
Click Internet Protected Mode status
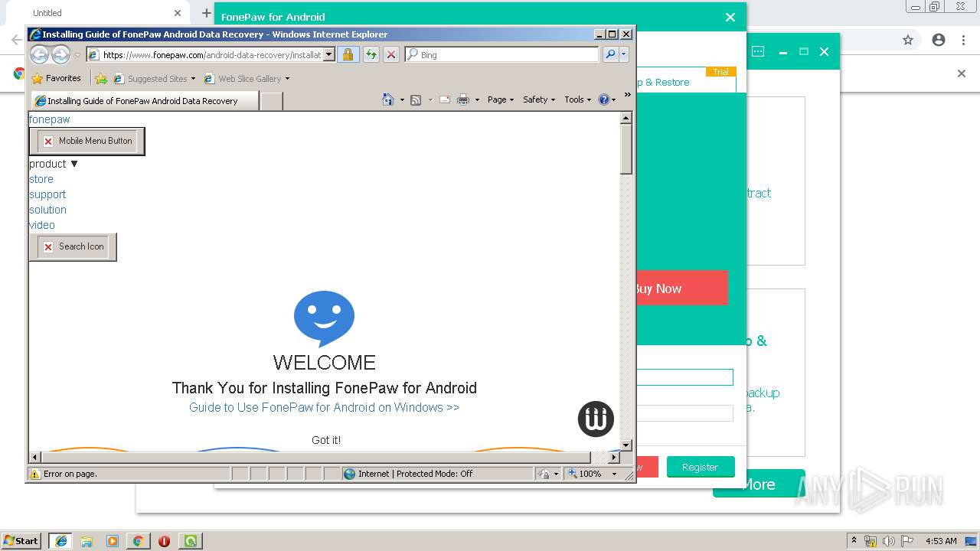click(x=408, y=474)
